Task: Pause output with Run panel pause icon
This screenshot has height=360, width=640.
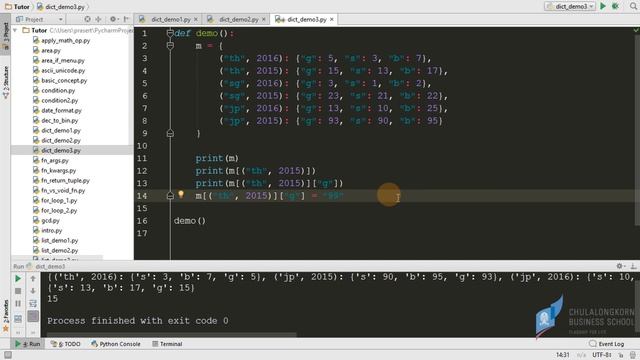Action: point(18,304)
